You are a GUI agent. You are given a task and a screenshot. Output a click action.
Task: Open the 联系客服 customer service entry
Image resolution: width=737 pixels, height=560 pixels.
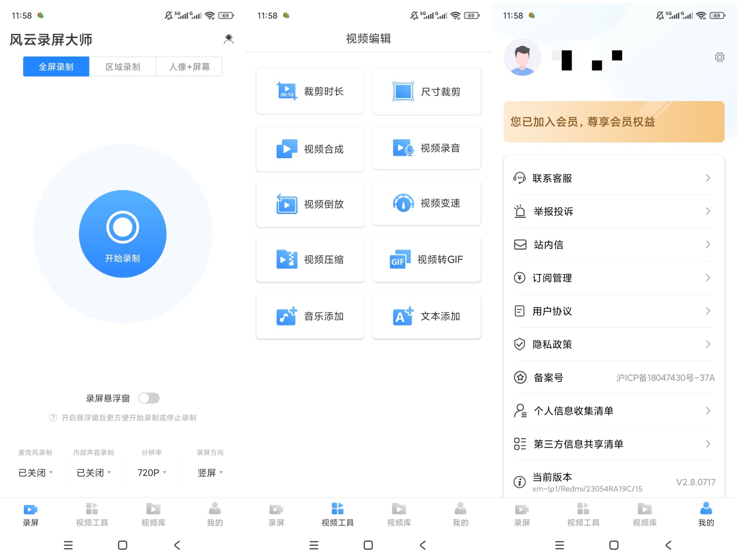(x=614, y=178)
